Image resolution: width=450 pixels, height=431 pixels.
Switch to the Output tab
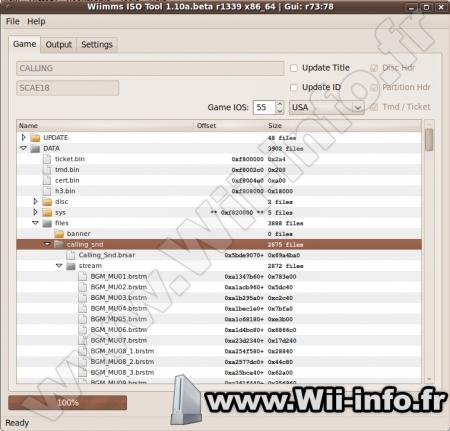point(59,45)
